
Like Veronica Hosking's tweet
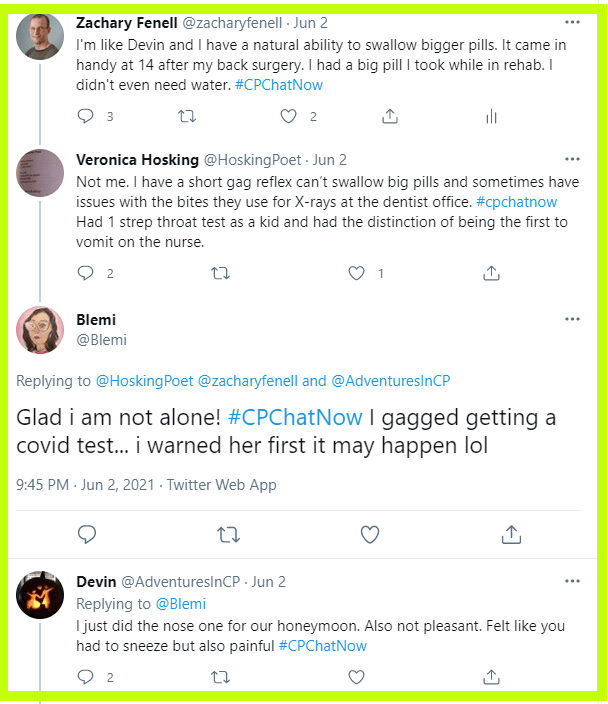(x=357, y=272)
